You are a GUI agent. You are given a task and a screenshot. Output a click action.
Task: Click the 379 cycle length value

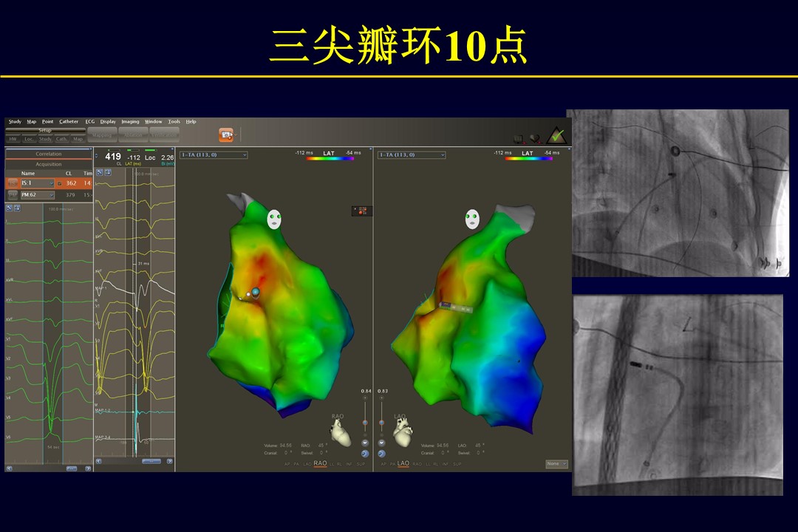click(71, 195)
